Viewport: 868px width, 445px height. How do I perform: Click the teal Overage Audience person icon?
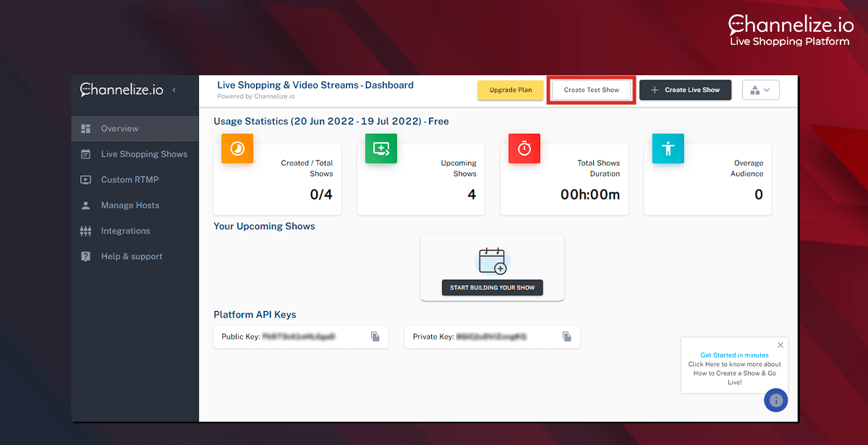[668, 147]
